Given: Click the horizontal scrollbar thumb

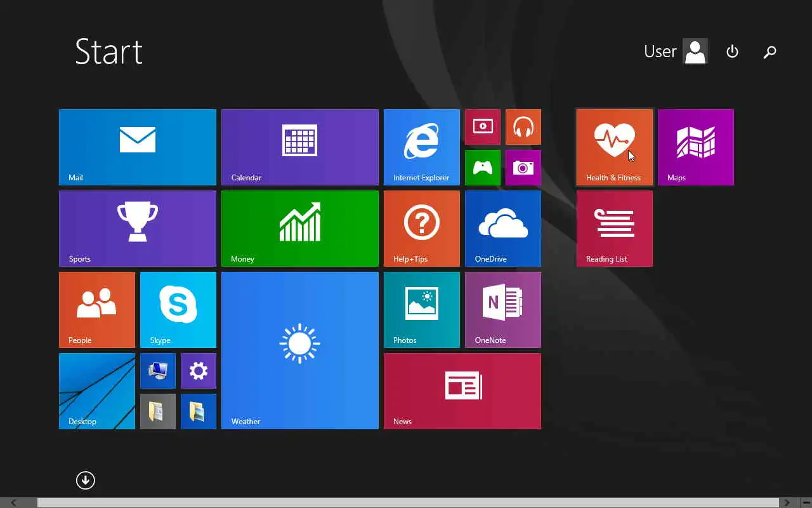Looking at the screenshot, I should coord(408,503).
